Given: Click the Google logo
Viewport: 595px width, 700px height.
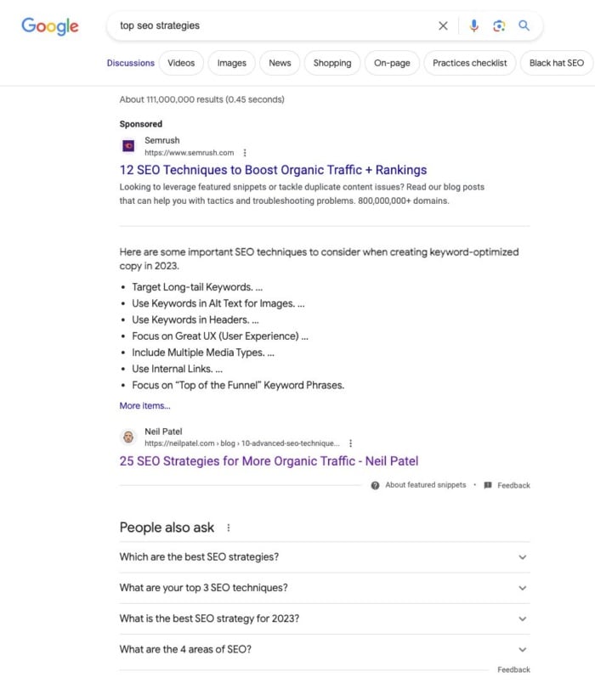Looking at the screenshot, I should [x=50, y=26].
